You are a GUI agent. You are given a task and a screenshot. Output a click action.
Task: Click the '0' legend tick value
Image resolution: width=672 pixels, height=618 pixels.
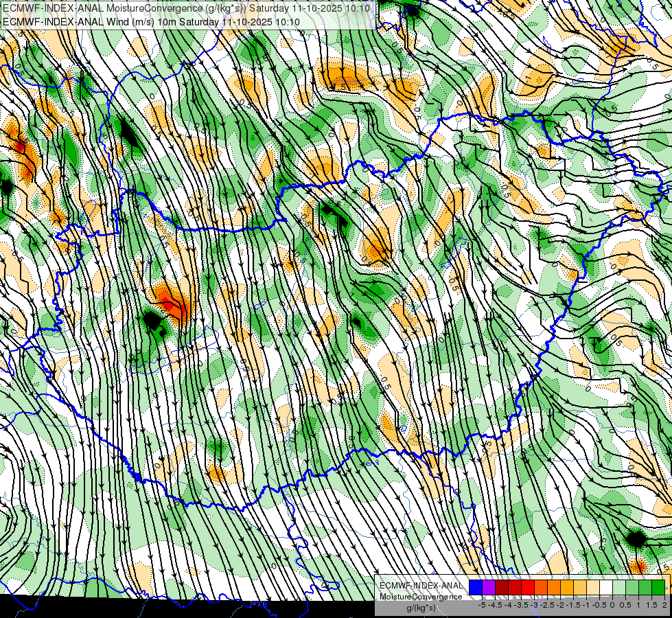click(612, 605)
